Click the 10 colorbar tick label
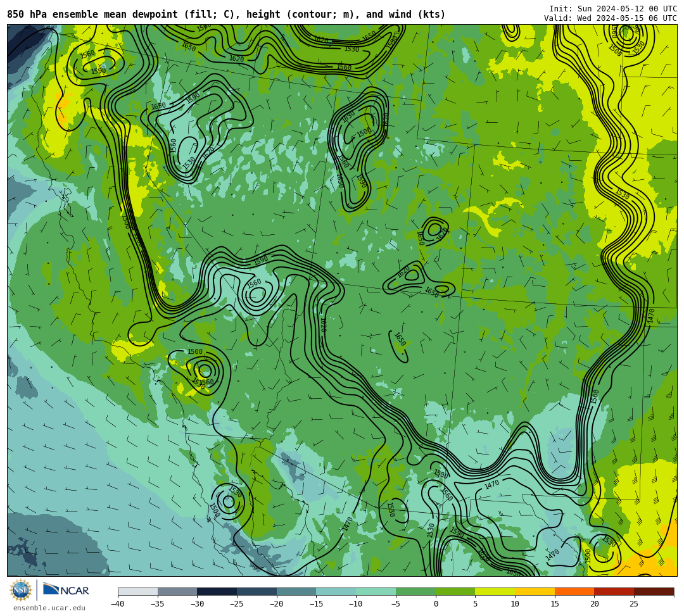Image resolution: width=684 pixels, height=616 pixels. (x=515, y=604)
